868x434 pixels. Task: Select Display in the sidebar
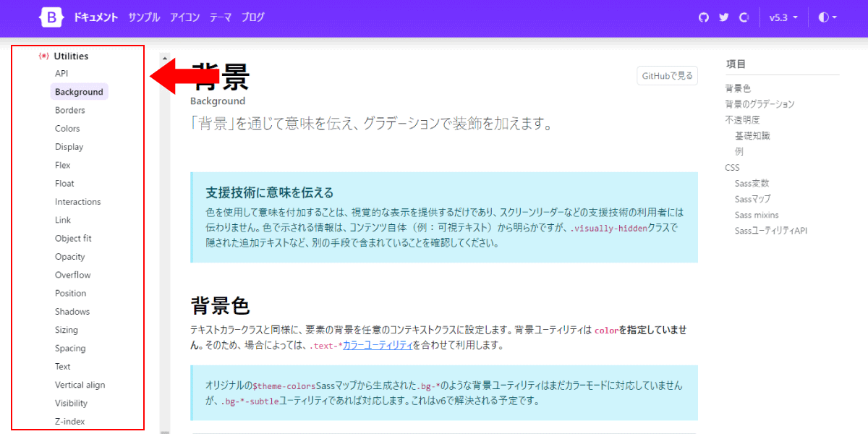tap(69, 147)
